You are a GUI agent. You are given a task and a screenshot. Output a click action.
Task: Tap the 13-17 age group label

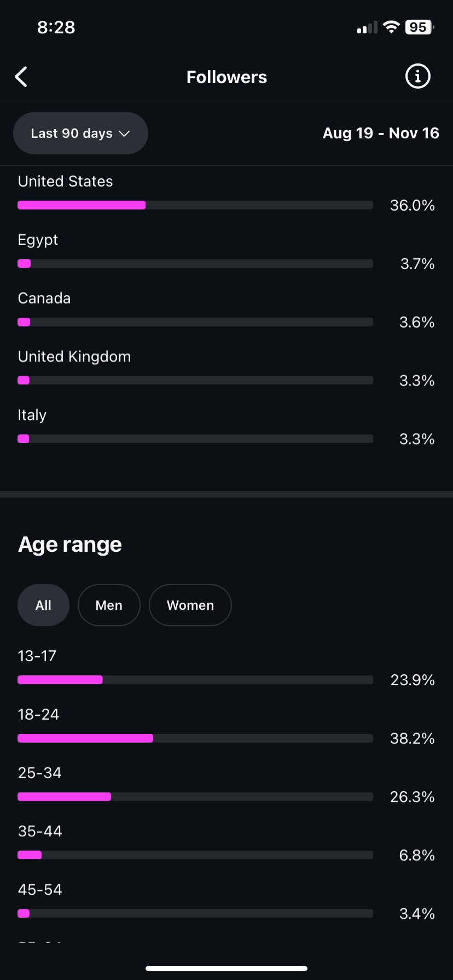[37, 656]
